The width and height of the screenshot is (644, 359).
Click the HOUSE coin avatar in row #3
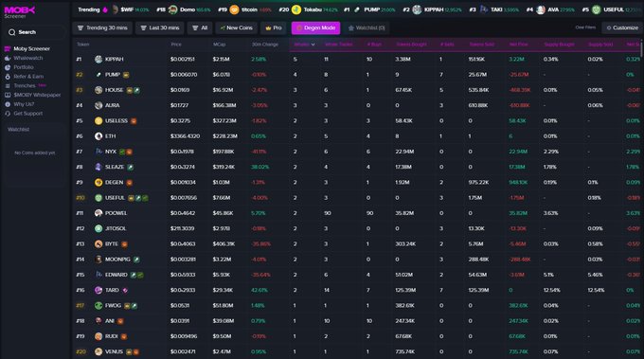[98, 90]
